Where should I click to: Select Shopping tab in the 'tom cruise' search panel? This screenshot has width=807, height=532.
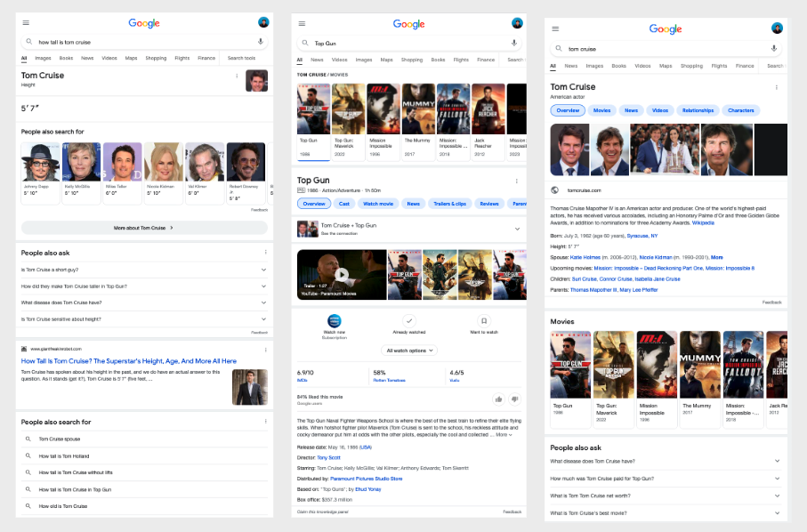pos(691,66)
